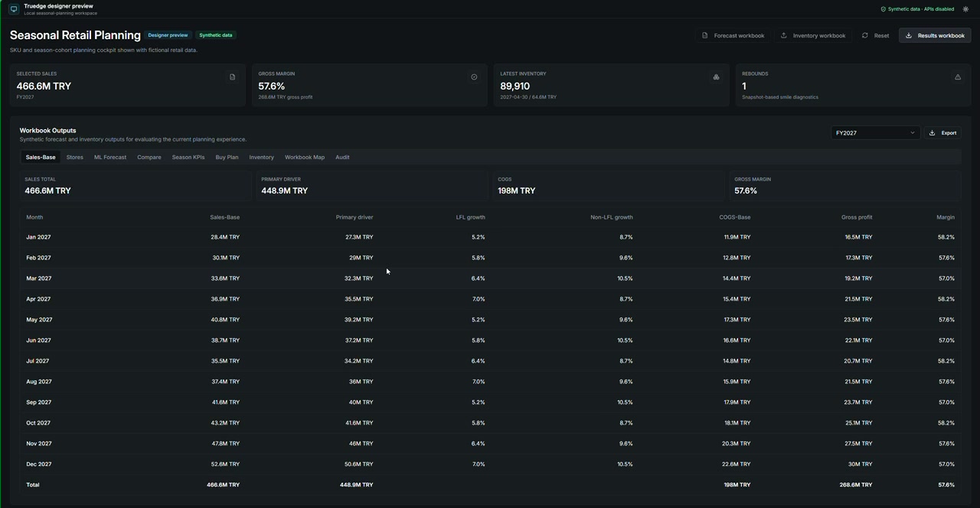
Task: Select the Jul 2027 row label
Action: point(38,361)
